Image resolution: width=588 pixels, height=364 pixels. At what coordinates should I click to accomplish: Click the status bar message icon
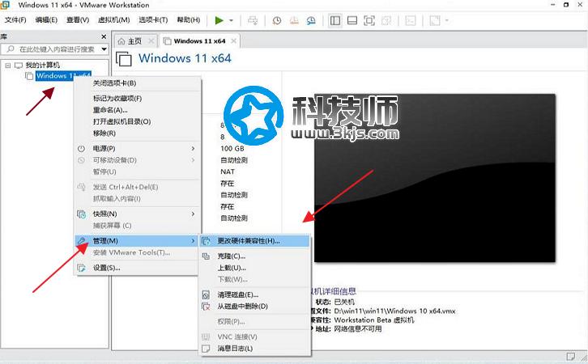pyautogui.click(x=571, y=357)
